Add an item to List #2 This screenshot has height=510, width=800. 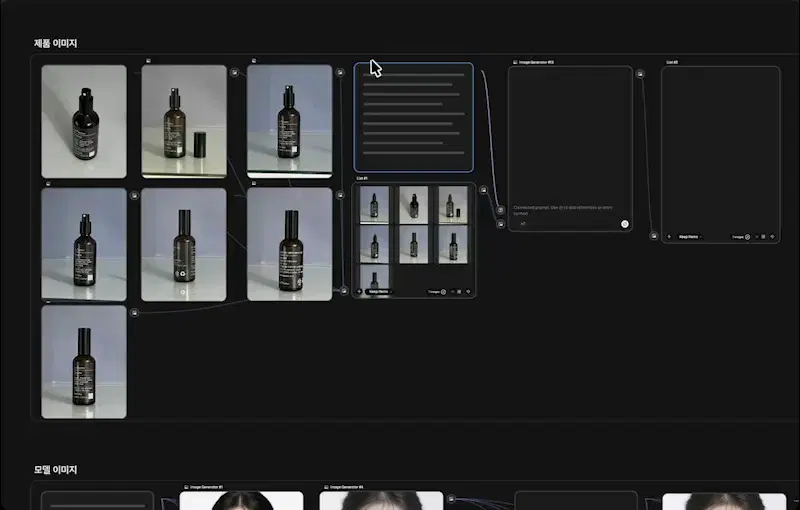click(x=669, y=237)
